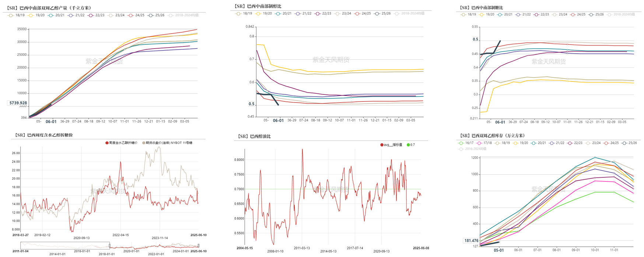Image resolution: width=644 pixels, height=257 pixels.
Task: Click red 周度含水乙醇折糖价 legend dot
Action: [x=107, y=143]
